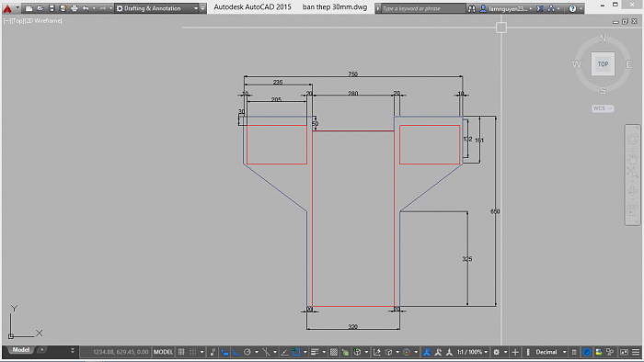Click the E direction on ViewCube compass
This screenshot has width=644, height=362.
pyautogui.click(x=628, y=64)
